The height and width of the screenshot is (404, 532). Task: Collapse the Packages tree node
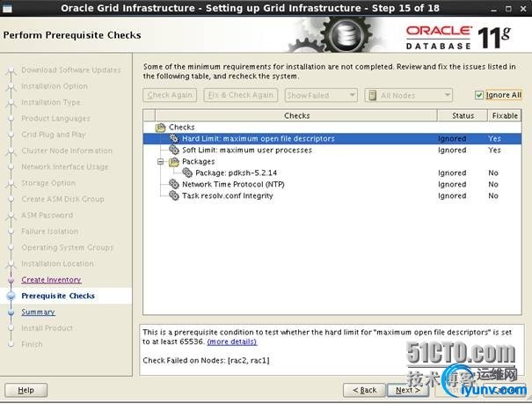pos(161,162)
